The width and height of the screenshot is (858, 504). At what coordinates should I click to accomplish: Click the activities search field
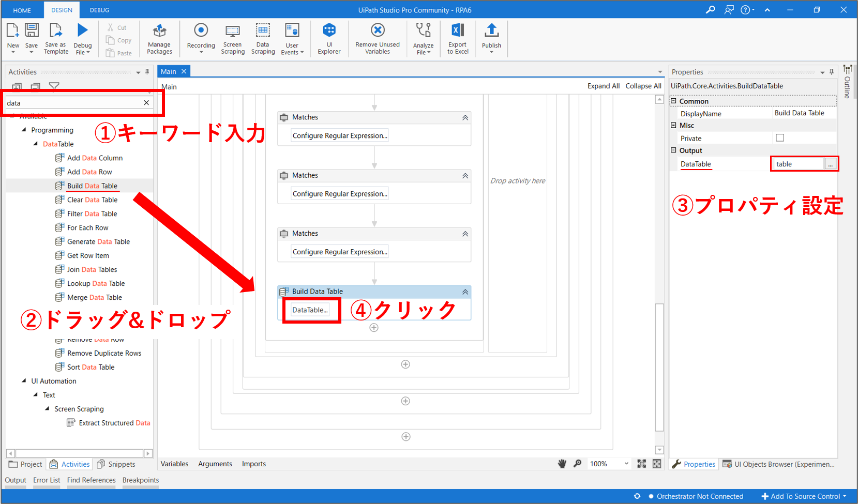[72, 103]
